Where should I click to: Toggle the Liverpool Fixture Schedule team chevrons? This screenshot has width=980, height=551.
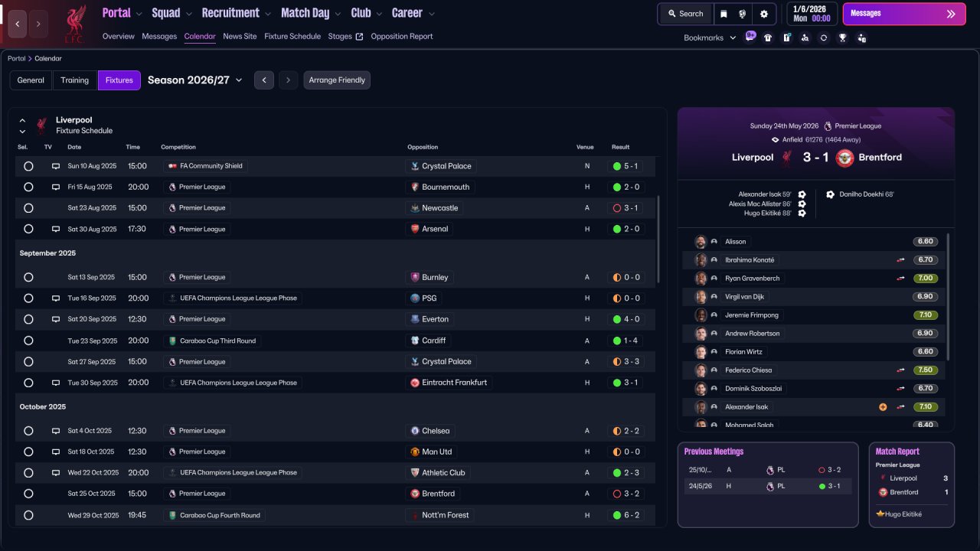[22, 126]
